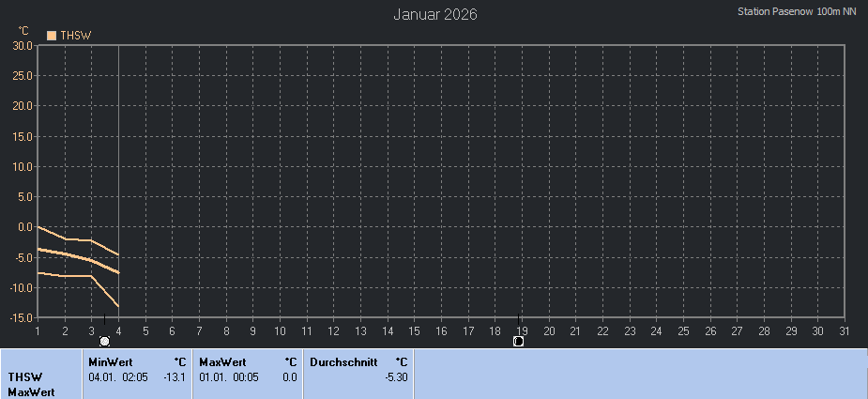The image size is (868, 399).
Task: Click the °C unit label above the y-axis
Action: coord(23,31)
